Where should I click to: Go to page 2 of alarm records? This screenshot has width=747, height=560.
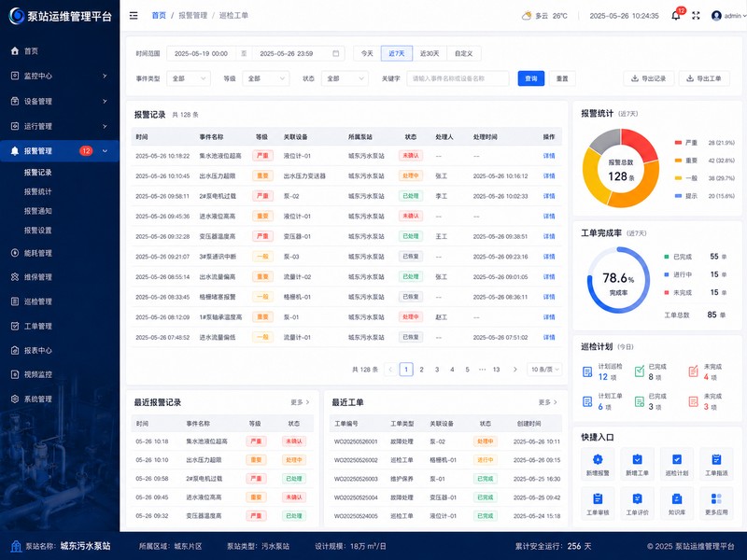(x=422, y=370)
